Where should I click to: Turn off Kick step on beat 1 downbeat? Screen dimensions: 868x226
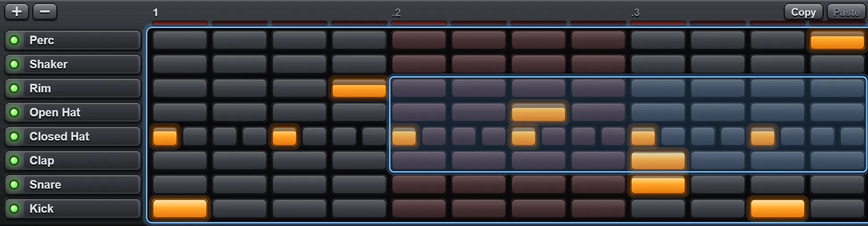point(179,209)
